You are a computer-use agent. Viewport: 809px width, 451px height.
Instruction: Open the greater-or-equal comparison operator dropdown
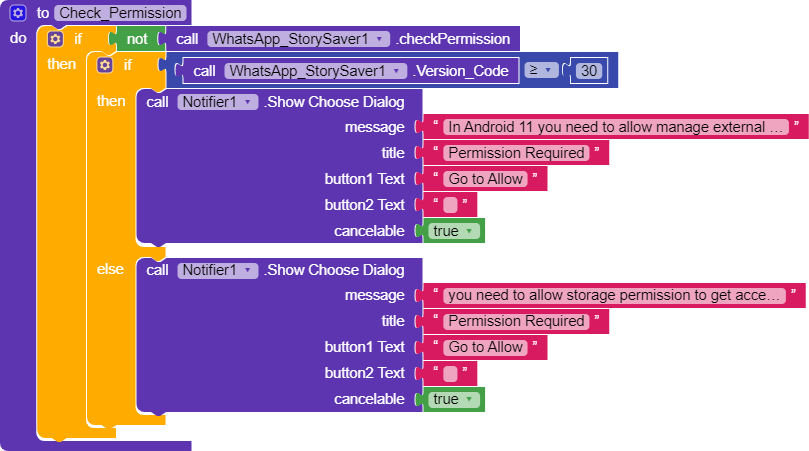pyautogui.click(x=542, y=71)
